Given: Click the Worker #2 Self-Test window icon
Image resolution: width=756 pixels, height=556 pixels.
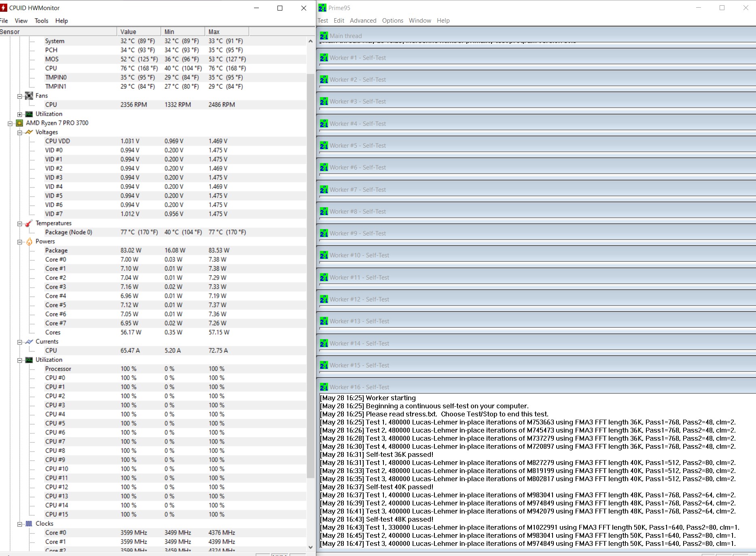Looking at the screenshot, I should 324,79.
